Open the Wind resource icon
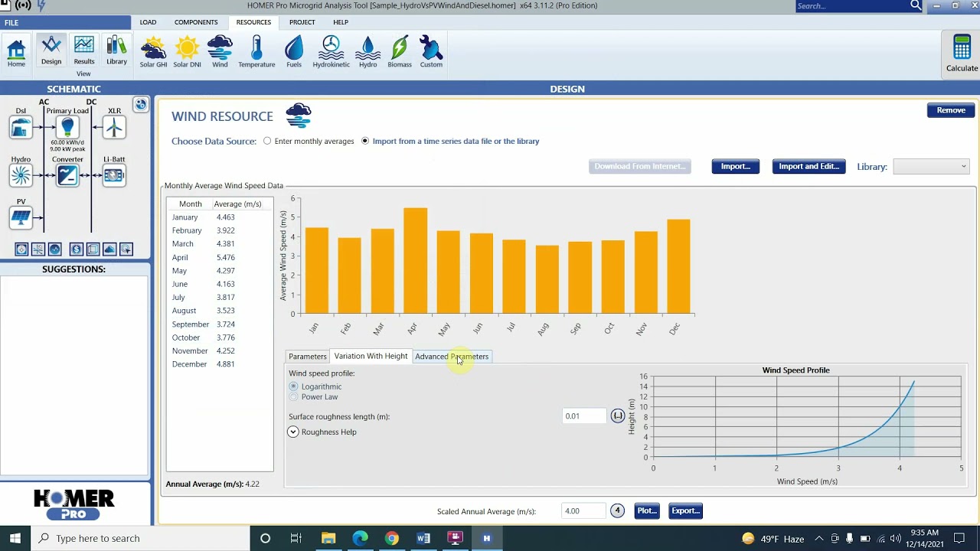Viewport: 980px width, 551px height. 220,52
